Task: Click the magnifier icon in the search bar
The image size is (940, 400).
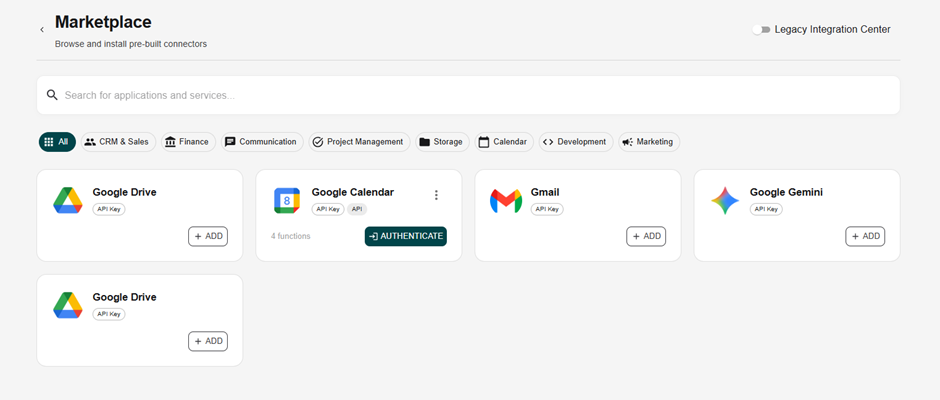Action: tap(52, 95)
